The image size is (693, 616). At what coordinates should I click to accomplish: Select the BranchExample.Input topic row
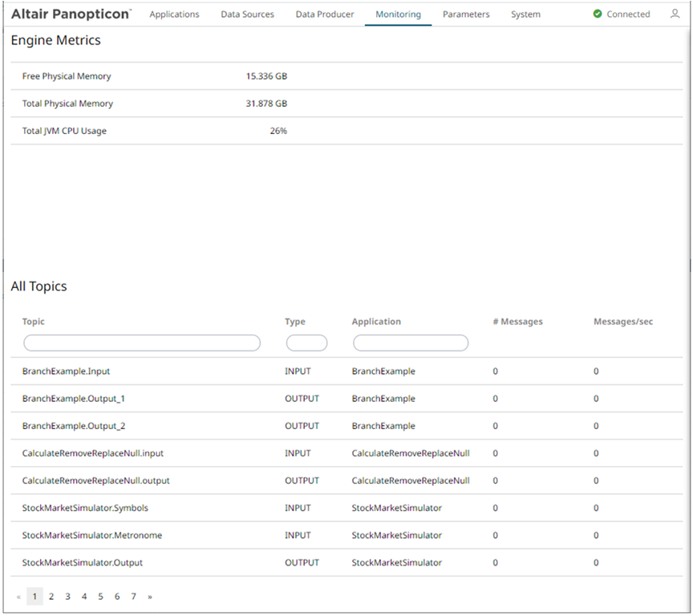pyautogui.click(x=66, y=371)
